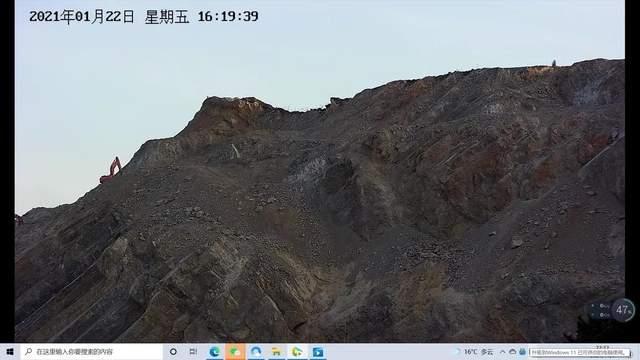Expand hidden system tray icons chevron
640x360 pixels.
coord(502,351)
